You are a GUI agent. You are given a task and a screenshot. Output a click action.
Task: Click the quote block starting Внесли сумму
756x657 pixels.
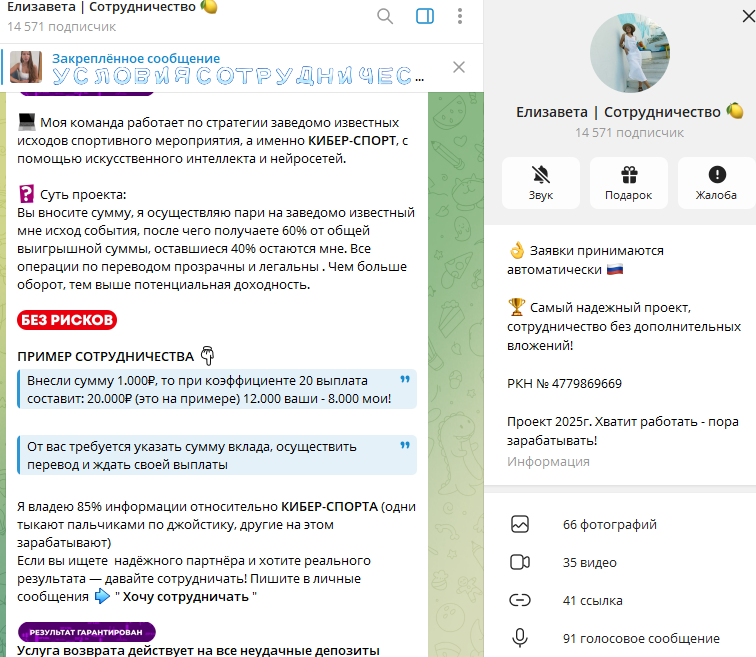tap(217, 389)
